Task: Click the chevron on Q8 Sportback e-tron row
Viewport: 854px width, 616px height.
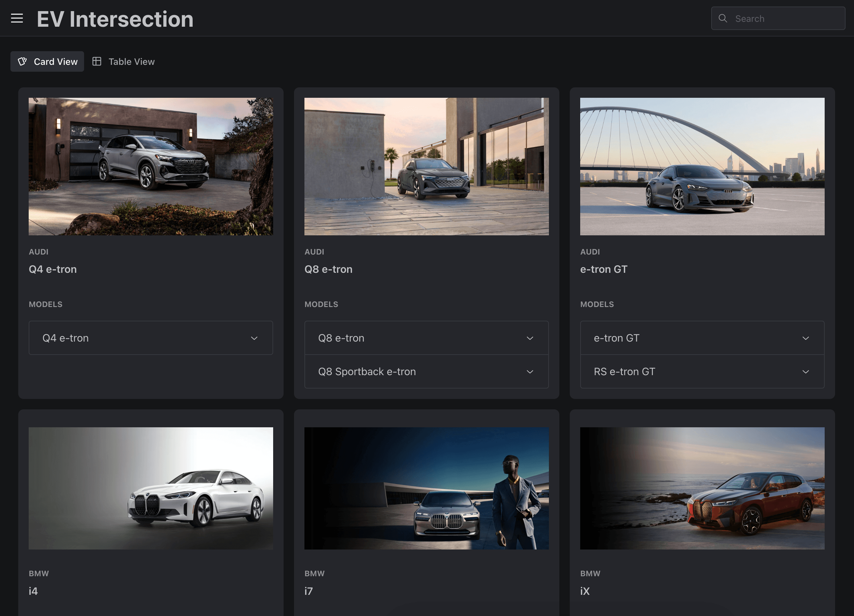Action: point(530,372)
